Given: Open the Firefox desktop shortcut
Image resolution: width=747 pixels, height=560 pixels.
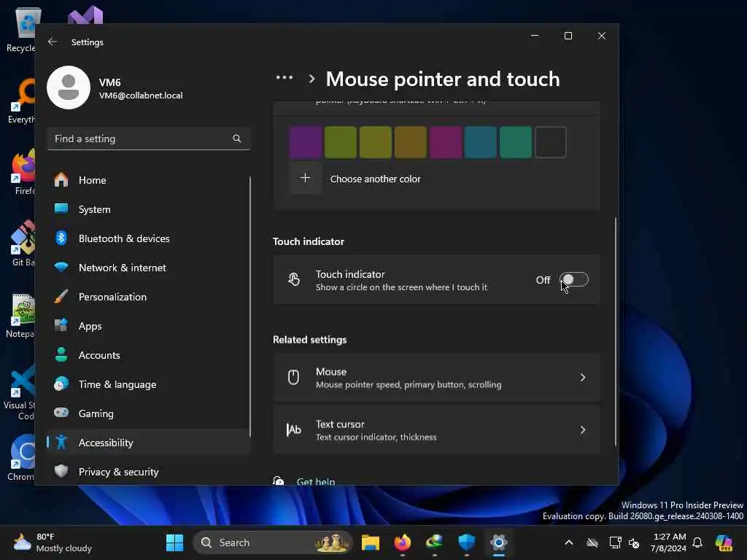Looking at the screenshot, I should tap(22, 172).
